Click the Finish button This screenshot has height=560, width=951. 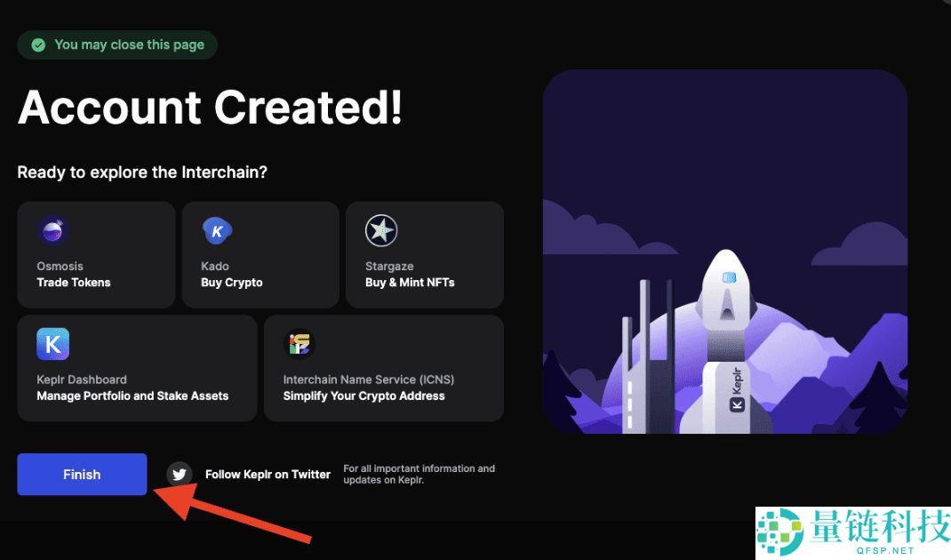(x=82, y=475)
